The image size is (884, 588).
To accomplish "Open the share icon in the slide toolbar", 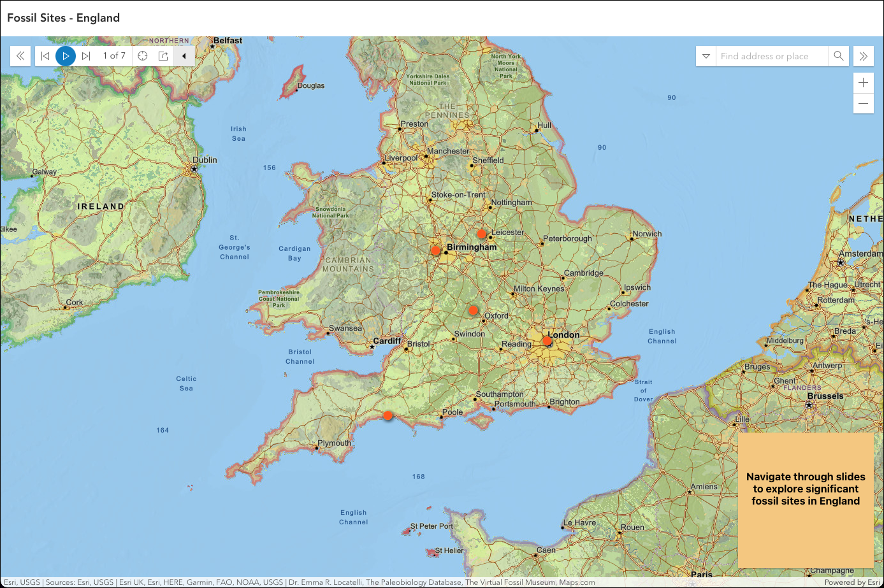I will [163, 56].
